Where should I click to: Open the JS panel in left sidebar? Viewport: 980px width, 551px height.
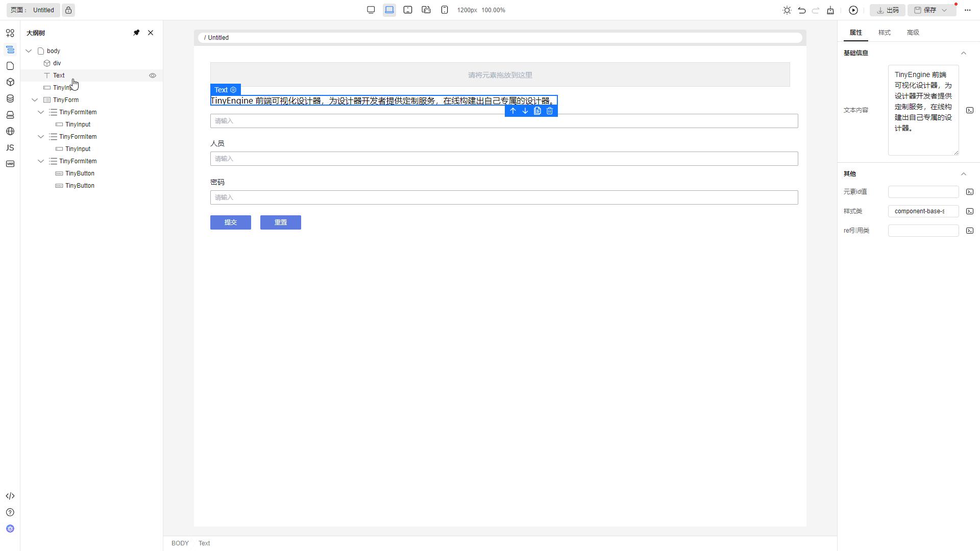(x=10, y=148)
